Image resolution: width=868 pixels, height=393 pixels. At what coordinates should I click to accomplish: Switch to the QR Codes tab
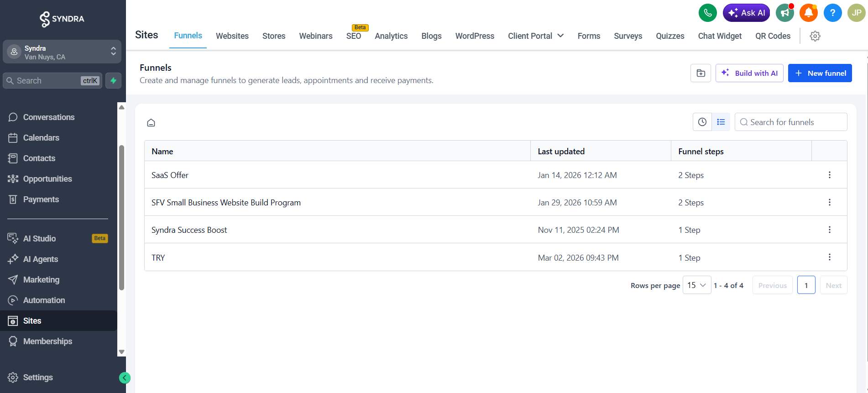pyautogui.click(x=773, y=36)
